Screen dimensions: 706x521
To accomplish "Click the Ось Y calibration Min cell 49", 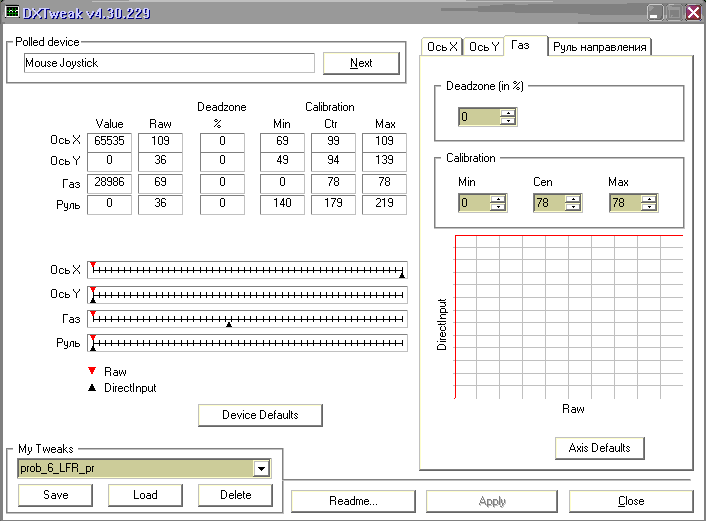I will 282,161.
